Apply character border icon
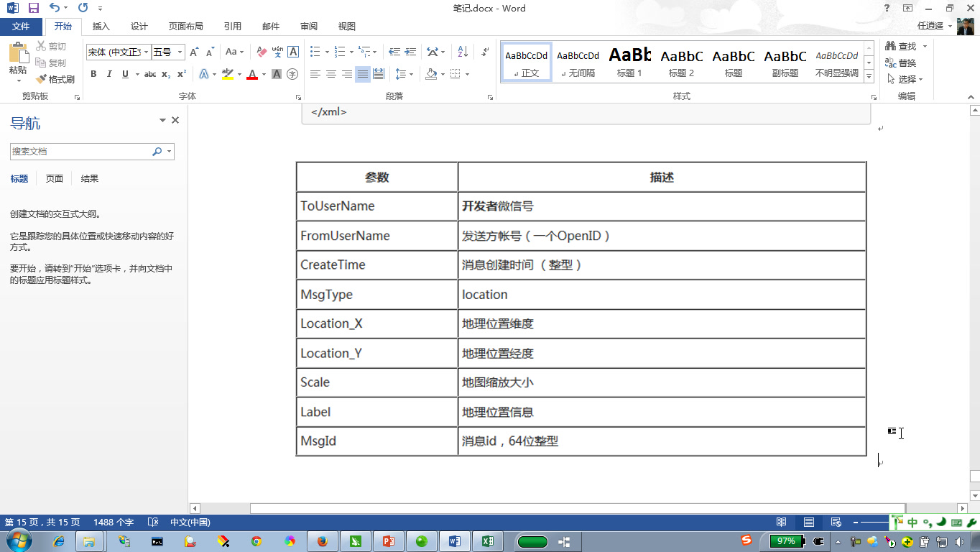 click(293, 52)
